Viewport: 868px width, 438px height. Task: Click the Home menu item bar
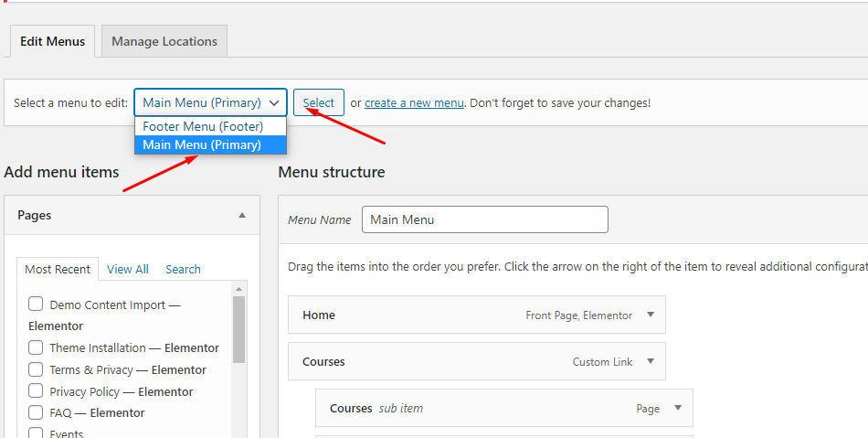pos(477,315)
